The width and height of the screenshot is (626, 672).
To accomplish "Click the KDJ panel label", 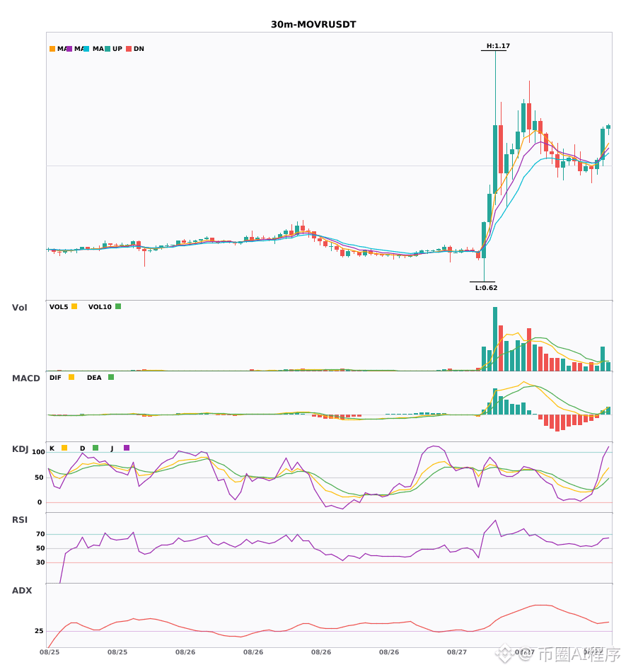I will [x=20, y=449].
